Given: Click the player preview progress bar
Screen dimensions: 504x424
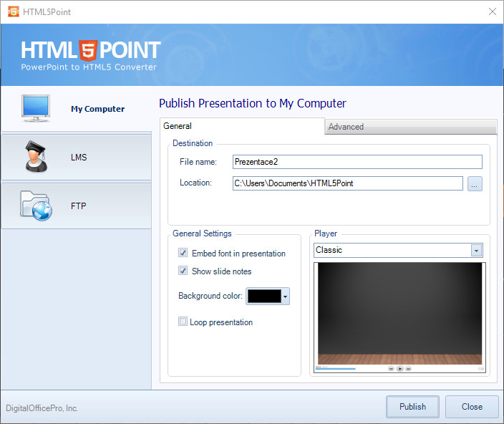Looking at the screenshot, I should [336, 369].
